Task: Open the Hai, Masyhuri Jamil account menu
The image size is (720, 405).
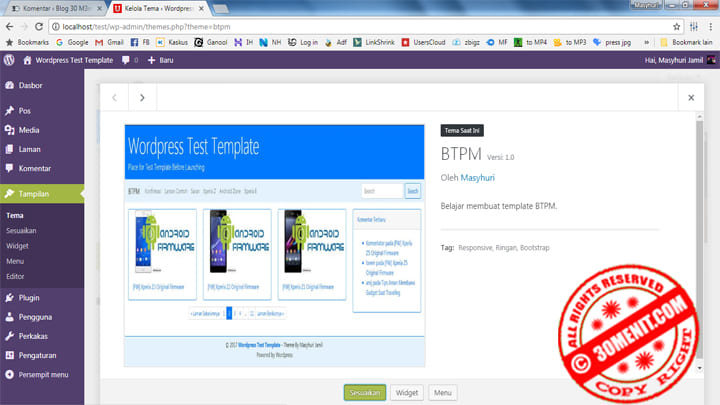Action: pos(680,60)
